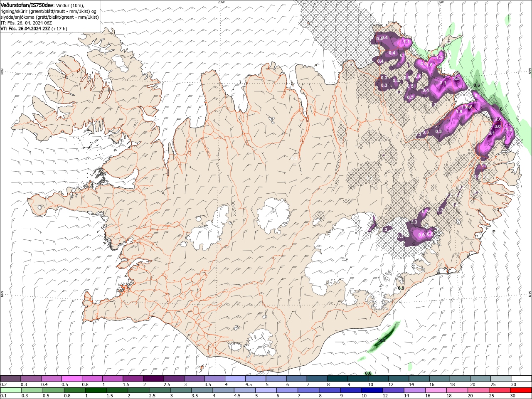Pick the white swatch at 30 in the upper legend
The width and height of the screenshot is (532, 399).
coord(521,379)
